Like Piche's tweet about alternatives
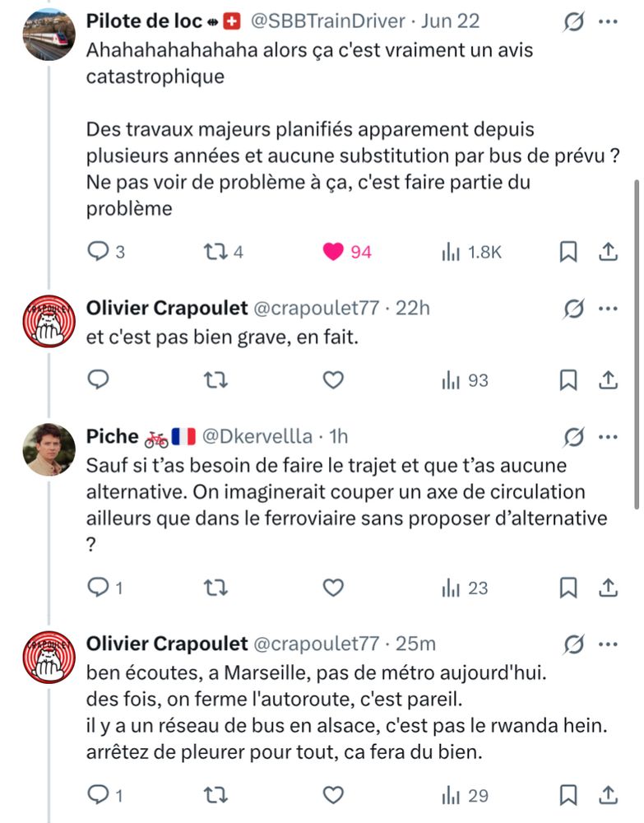The image size is (644, 823). click(x=333, y=588)
